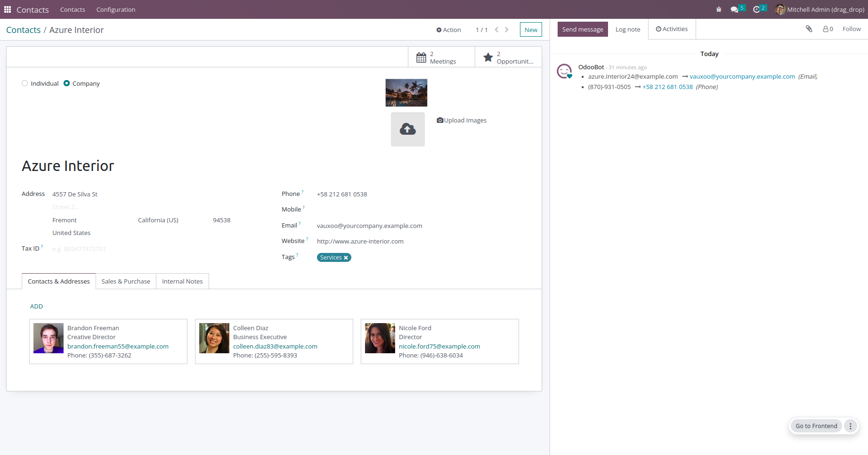This screenshot has width=868, height=455.
Task: Click the attachments paperclip icon
Action: click(x=809, y=29)
